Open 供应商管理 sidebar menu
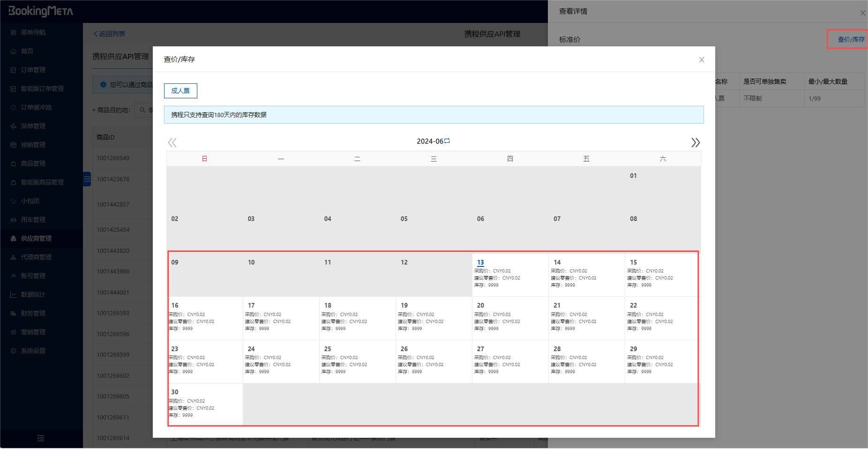 click(x=36, y=238)
